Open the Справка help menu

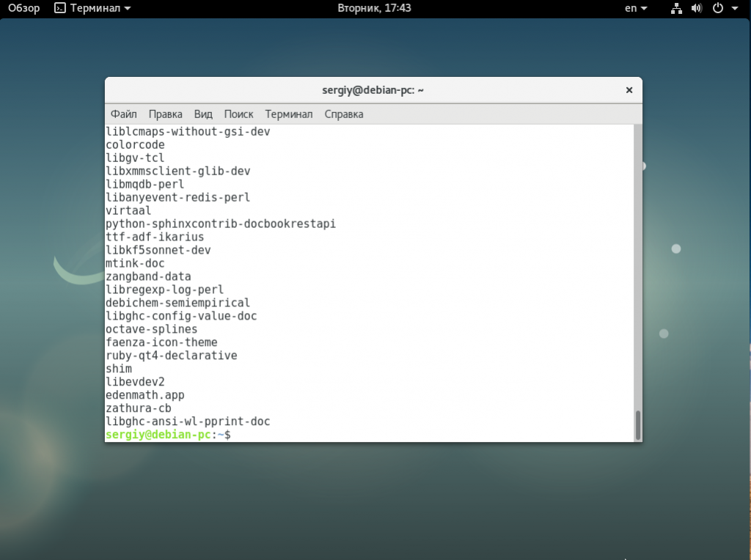[343, 114]
